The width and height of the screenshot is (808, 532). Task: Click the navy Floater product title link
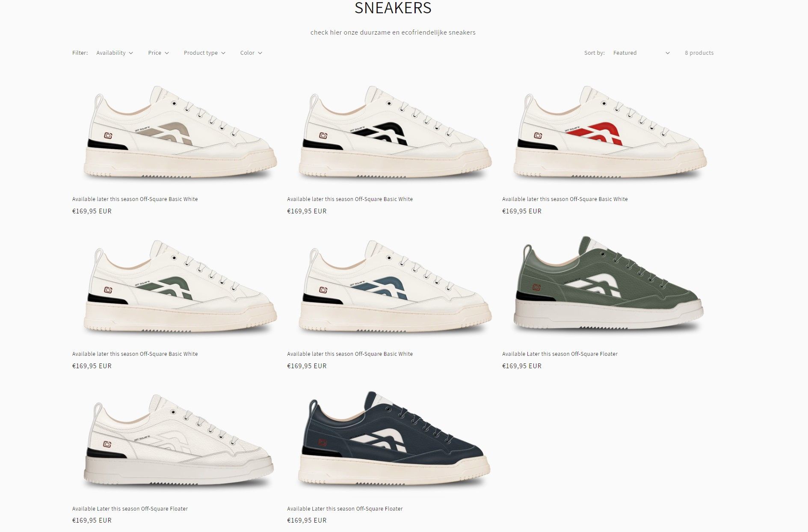click(x=345, y=509)
